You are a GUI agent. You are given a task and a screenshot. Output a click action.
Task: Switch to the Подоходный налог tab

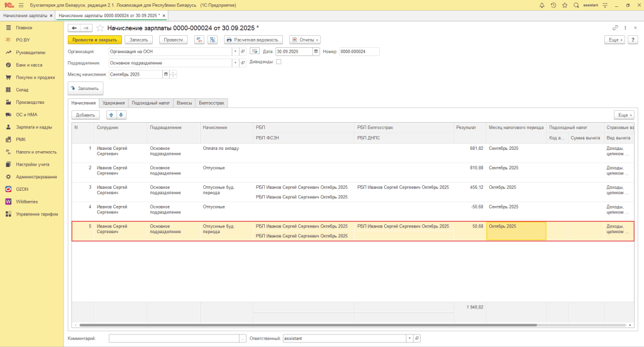(151, 103)
